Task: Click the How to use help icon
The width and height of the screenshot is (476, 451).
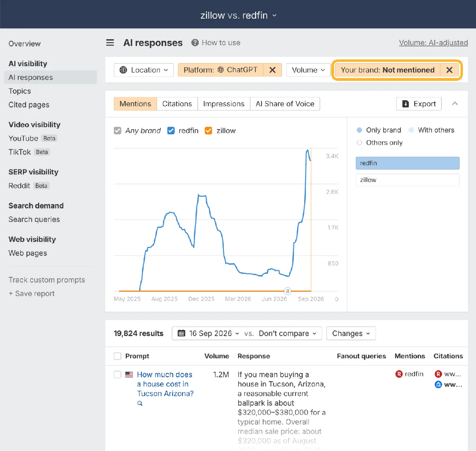Action: 195,42
